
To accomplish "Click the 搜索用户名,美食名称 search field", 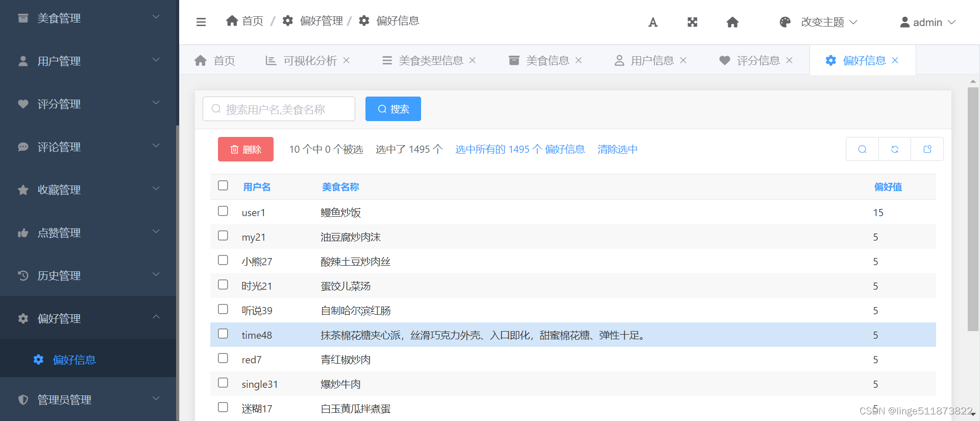I will coord(279,109).
